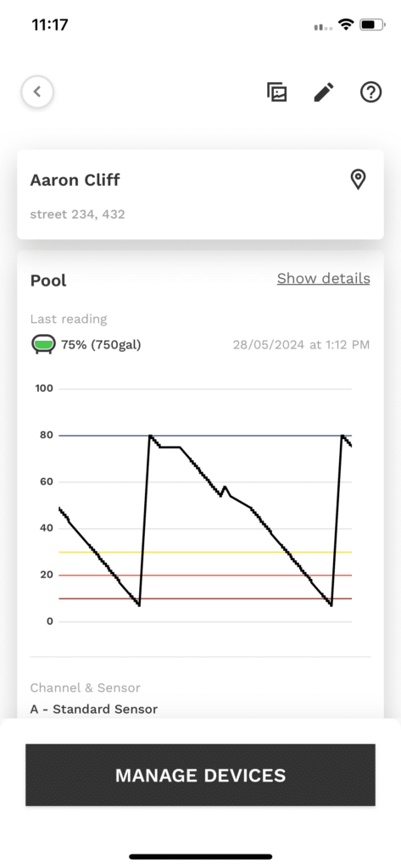Tap the pencil edit icon
This screenshot has height=868, width=401.
coord(324,92)
